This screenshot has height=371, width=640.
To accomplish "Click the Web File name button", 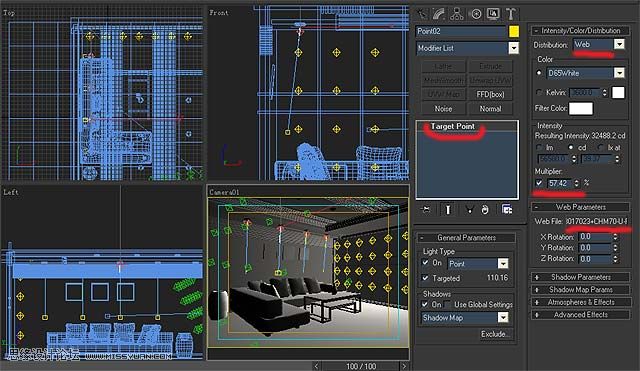I will [597, 221].
